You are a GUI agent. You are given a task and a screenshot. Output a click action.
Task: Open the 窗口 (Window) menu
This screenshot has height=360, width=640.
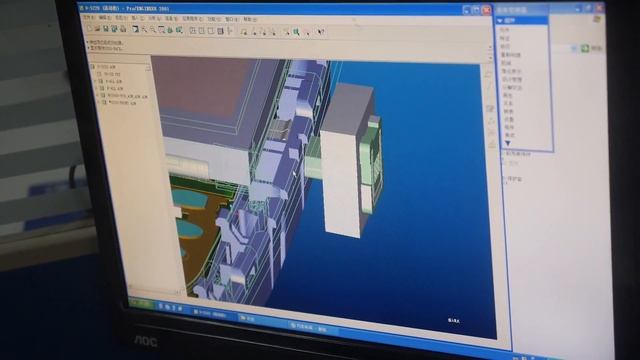[231, 19]
